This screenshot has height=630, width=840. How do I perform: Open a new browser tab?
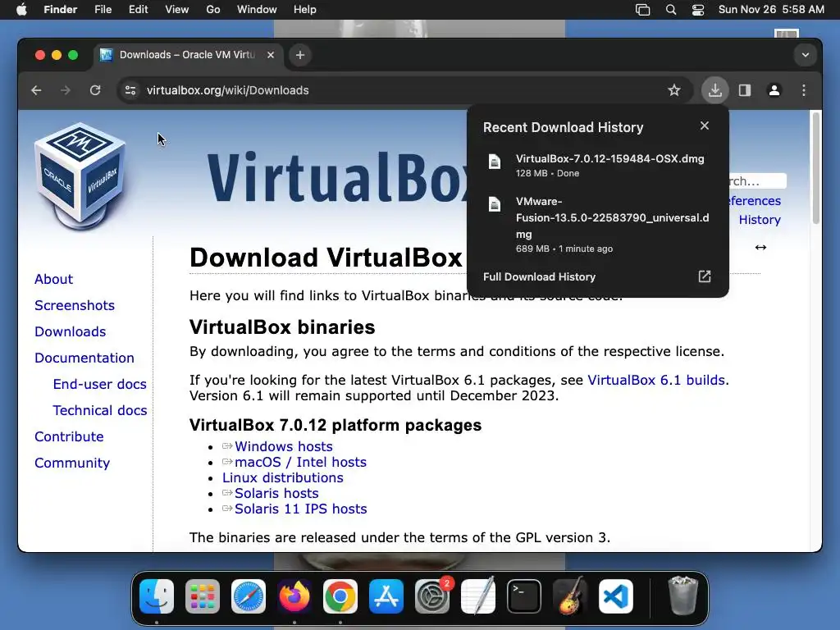click(x=300, y=55)
